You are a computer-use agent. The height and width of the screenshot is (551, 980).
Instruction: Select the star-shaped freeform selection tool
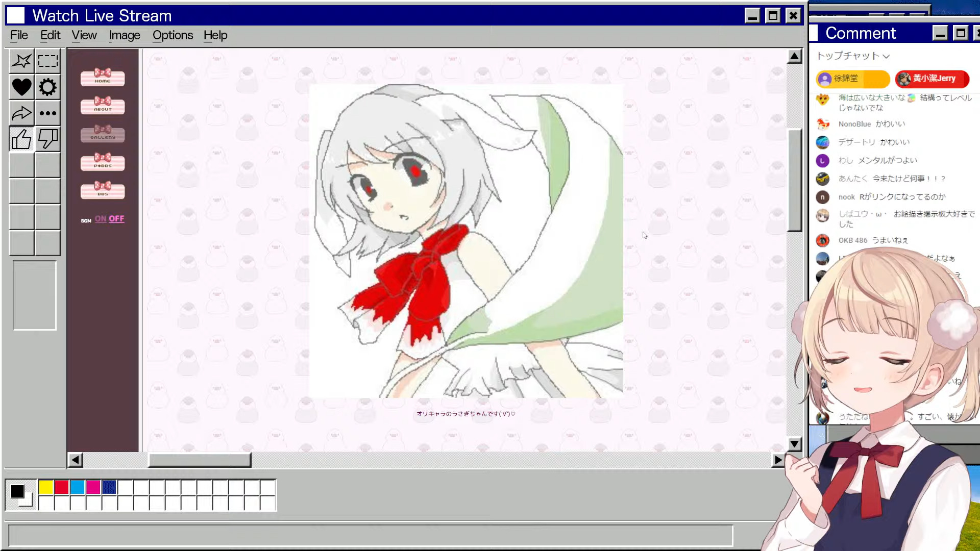(21, 61)
